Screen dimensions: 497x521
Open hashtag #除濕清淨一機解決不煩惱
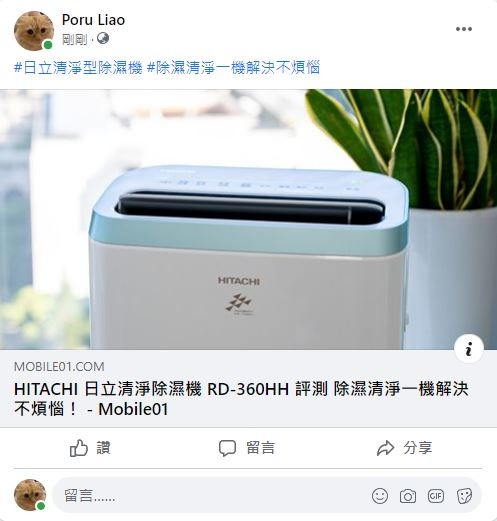233,67
